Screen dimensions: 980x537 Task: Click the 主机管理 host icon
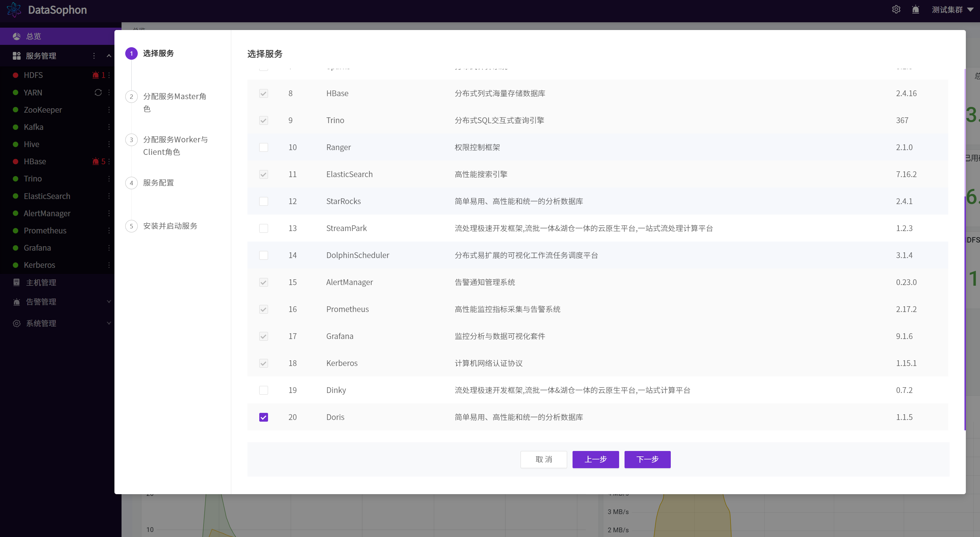(x=16, y=282)
